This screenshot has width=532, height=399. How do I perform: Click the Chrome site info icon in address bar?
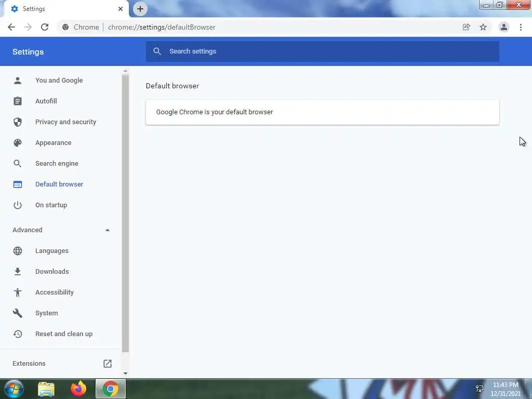pyautogui.click(x=65, y=27)
